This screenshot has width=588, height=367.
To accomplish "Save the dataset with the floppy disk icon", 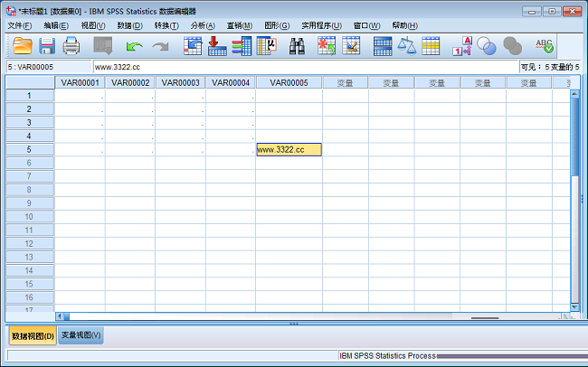I will tap(47, 45).
